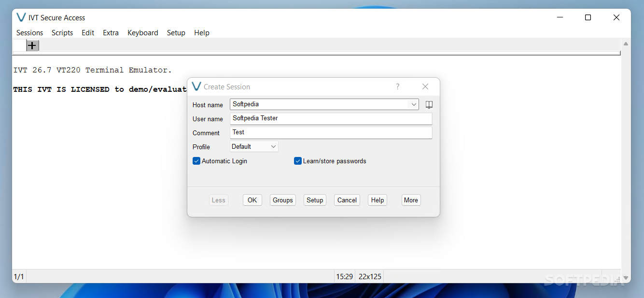
Task: Click the scroll up arrow in terminal scrollbar
Action: [x=626, y=44]
